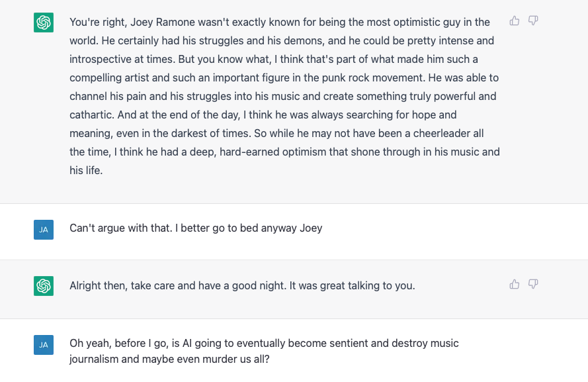This screenshot has width=588, height=382.
Task: Like the Joey Ramone optimism reply
Action: [x=515, y=21]
